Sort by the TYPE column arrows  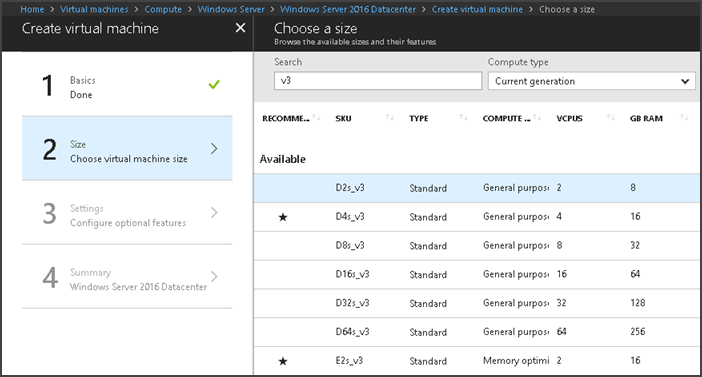click(463, 118)
